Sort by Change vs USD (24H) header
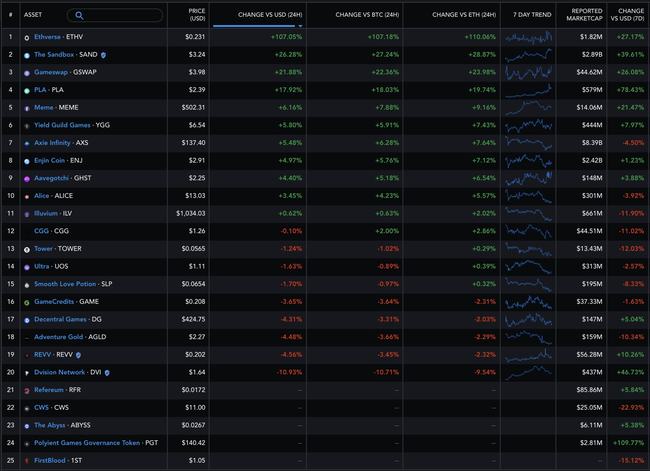650x471 pixels. [x=270, y=15]
